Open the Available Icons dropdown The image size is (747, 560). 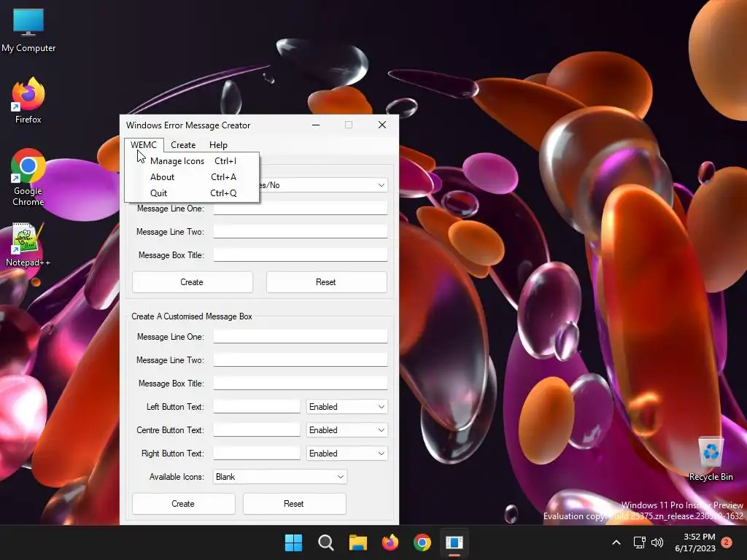click(279, 477)
